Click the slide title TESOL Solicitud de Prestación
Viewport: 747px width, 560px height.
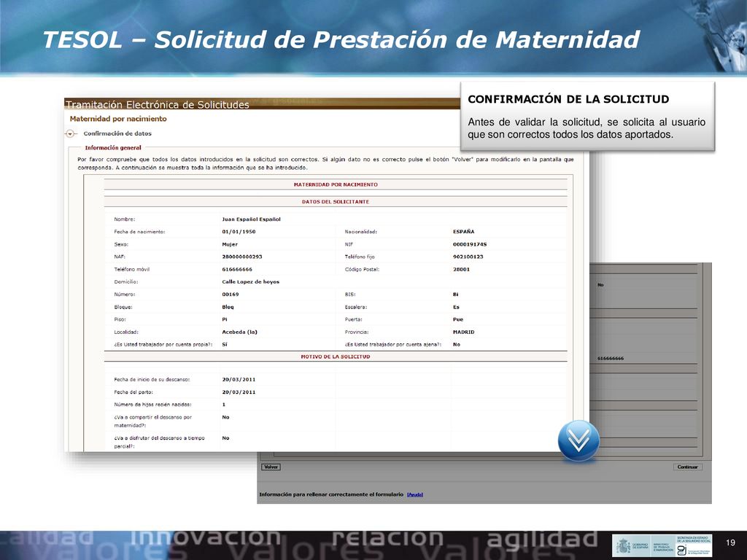coord(341,39)
